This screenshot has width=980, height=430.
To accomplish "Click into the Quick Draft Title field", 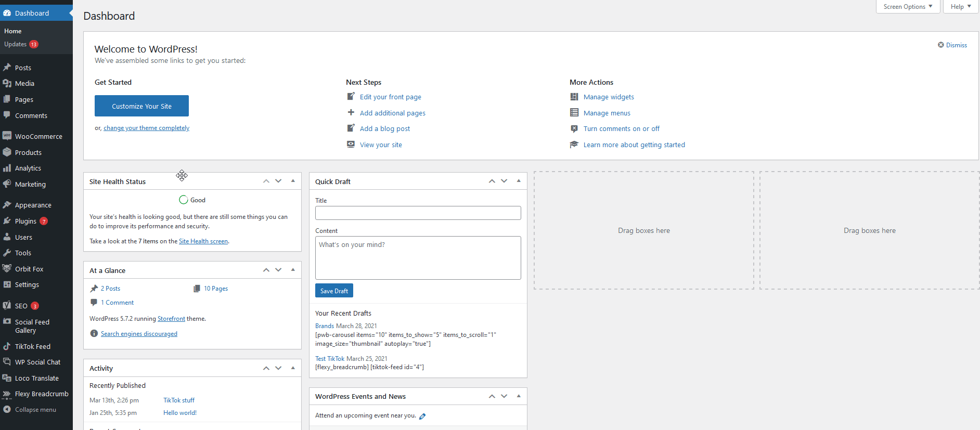I will [x=418, y=213].
